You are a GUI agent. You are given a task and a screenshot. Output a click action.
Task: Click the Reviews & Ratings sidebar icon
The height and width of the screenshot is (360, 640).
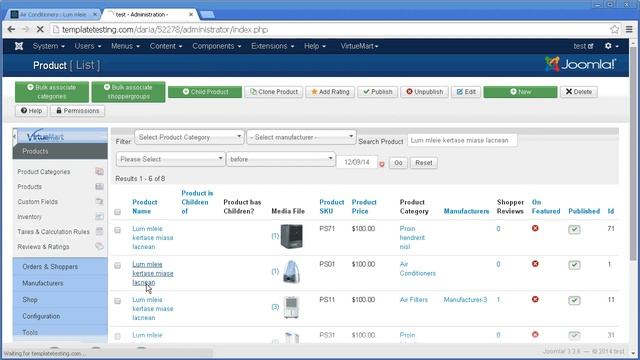pos(99,246)
